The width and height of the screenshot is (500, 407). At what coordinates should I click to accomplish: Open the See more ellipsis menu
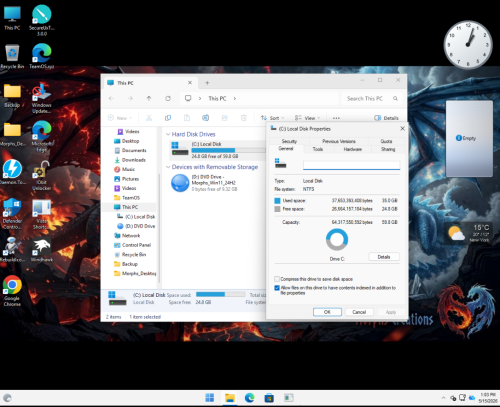(x=336, y=118)
